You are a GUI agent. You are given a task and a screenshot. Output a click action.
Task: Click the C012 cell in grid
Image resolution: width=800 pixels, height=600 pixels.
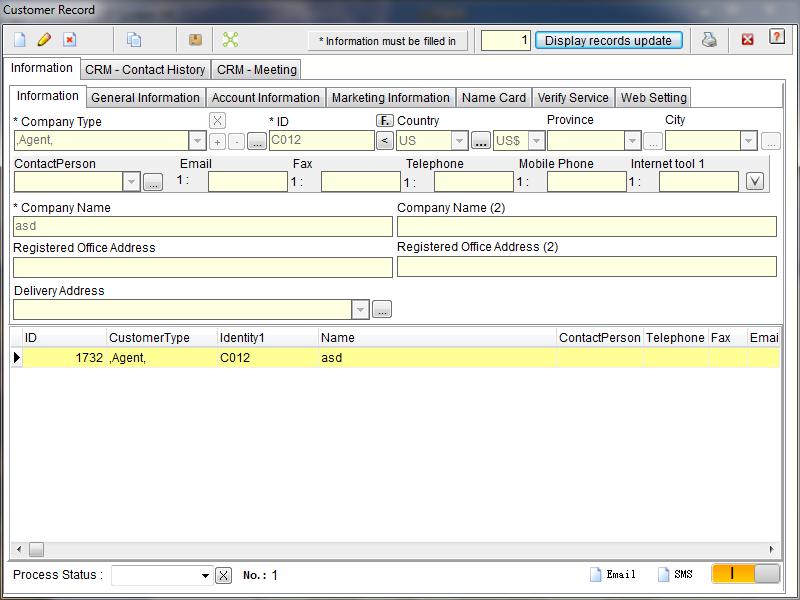tap(268, 358)
